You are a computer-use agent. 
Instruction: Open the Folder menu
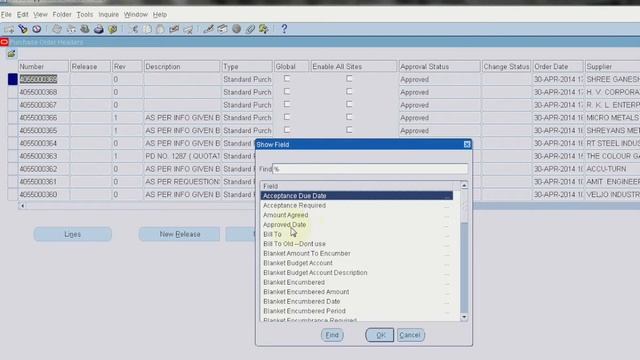coord(62,15)
